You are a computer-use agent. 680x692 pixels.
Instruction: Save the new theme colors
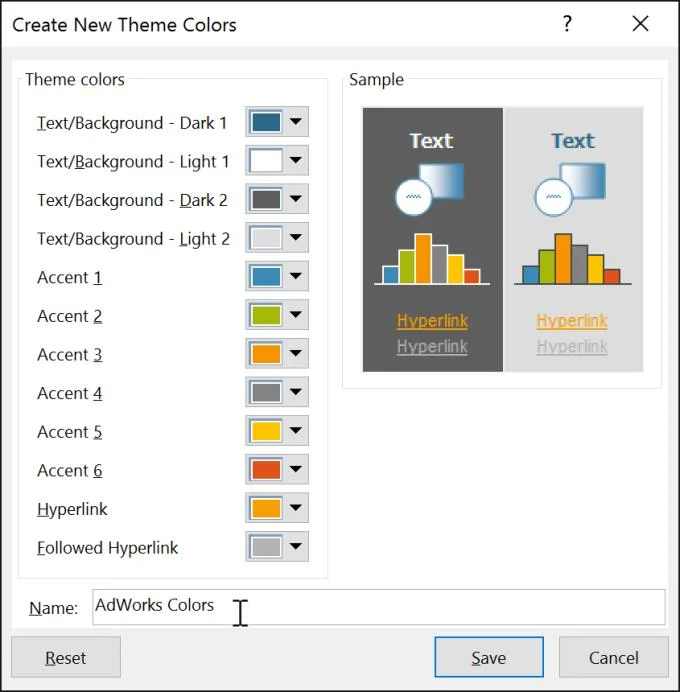click(x=489, y=657)
